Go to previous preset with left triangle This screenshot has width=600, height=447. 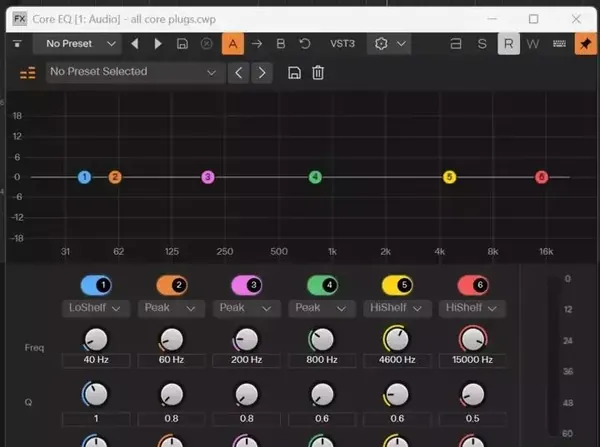(x=135, y=44)
